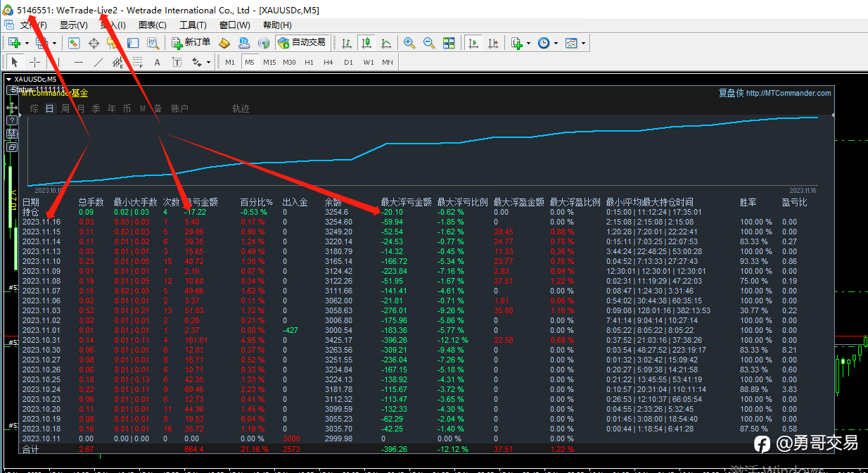This screenshot has height=473, width=868.
Task: Open the Profiles toolbar icon
Action: tap(41, 43)
